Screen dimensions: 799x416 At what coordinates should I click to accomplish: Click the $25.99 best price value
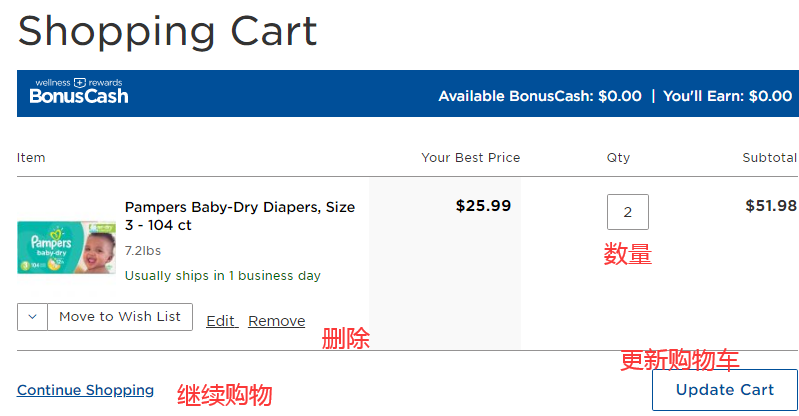coord(483,206)
